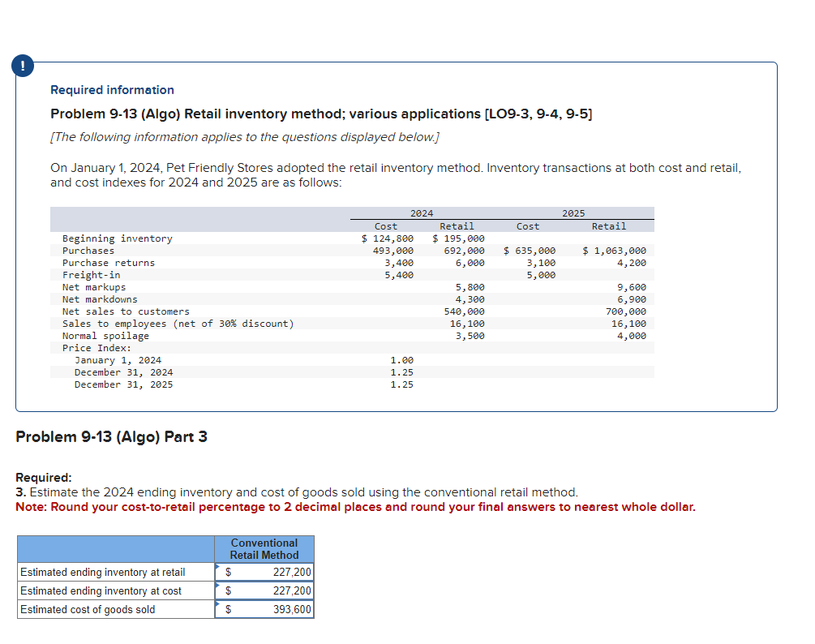Select the Conventional Retail Method column header
815x644 pixels.
click(x=264, y=549)
